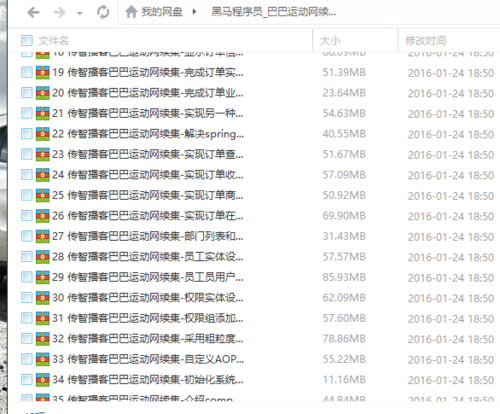Click the archive icon of file 23
Screen dimensions: 500x414
[x=43, y=154]
